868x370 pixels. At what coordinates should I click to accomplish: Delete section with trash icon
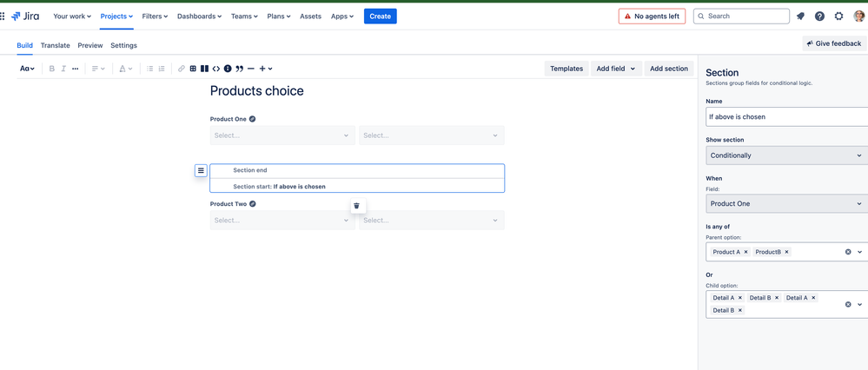(x=356, y=206)
